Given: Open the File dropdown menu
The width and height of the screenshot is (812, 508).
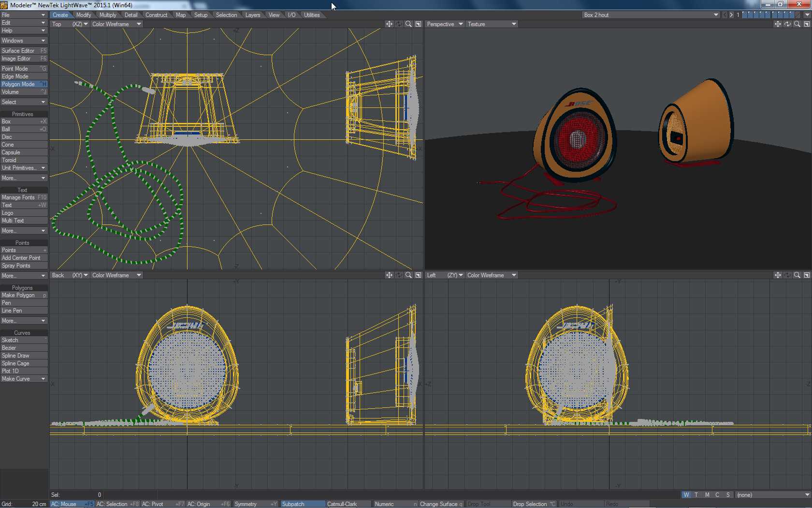Looking at the screenshot, I should coord(24,15).
